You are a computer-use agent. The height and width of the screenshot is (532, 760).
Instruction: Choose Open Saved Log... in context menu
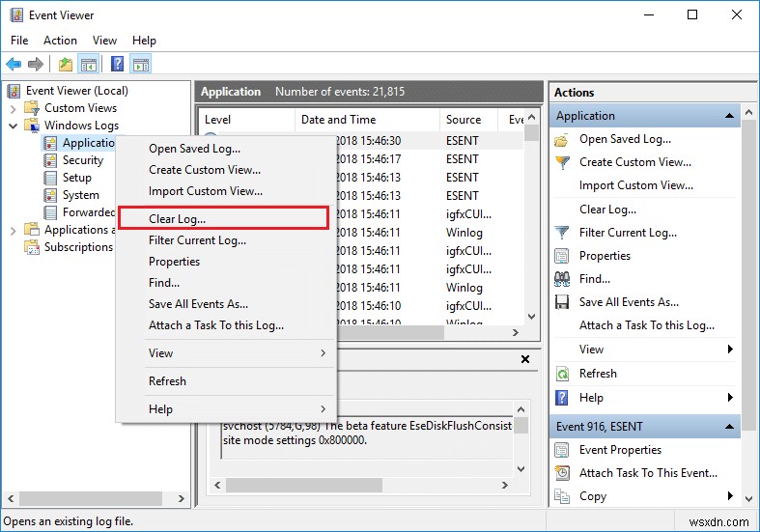click(x=226, y=149)
